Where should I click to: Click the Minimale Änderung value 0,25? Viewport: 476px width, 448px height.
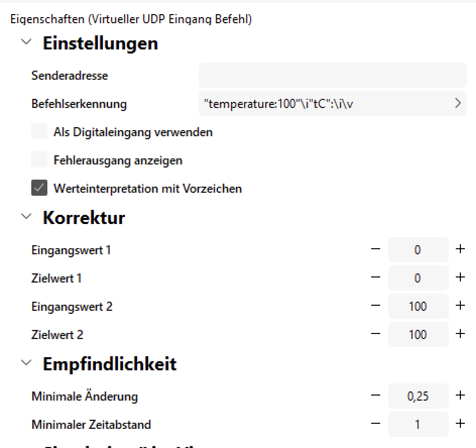point(419,396)
